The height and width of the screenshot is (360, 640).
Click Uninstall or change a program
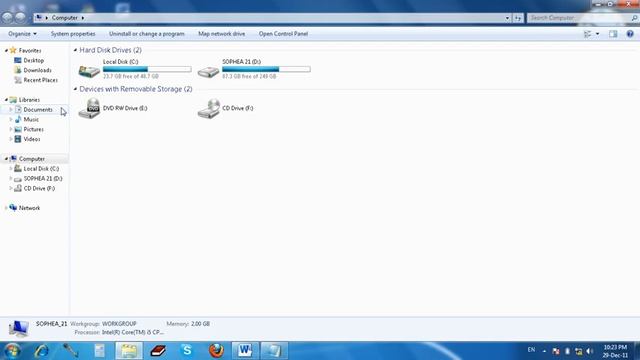147,34
